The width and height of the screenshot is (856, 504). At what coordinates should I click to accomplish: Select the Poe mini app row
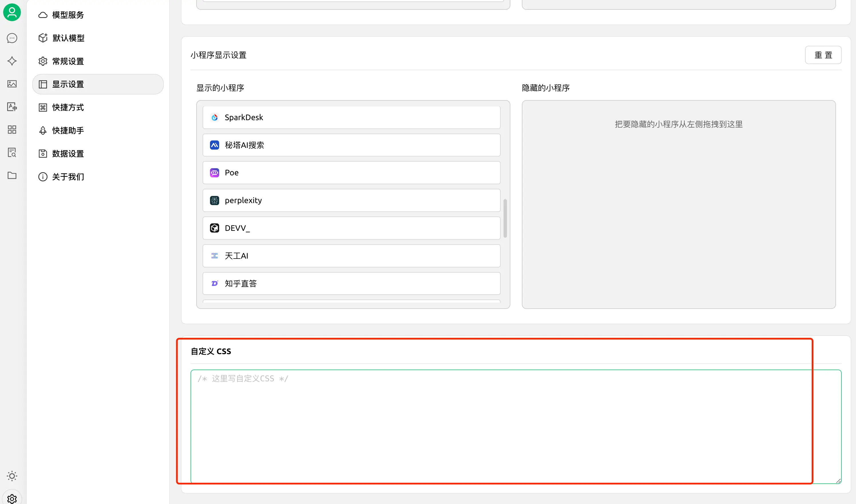coord(351,172)
